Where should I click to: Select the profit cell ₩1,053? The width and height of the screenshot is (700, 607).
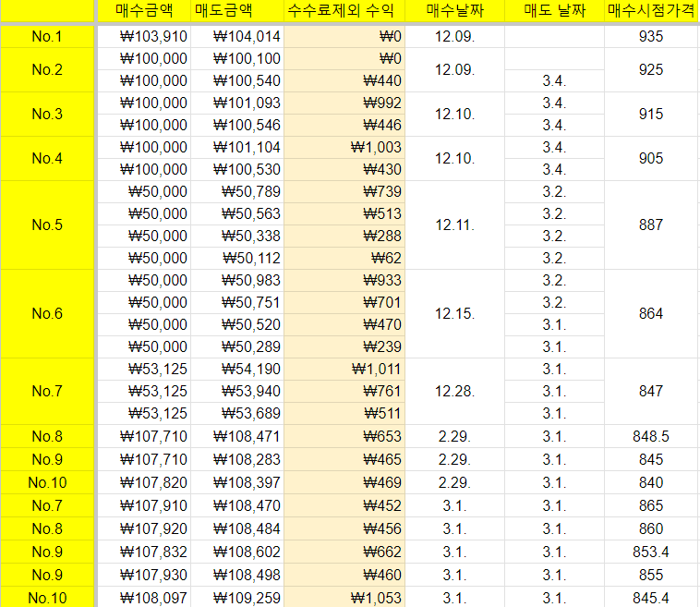tap(344, 598)
